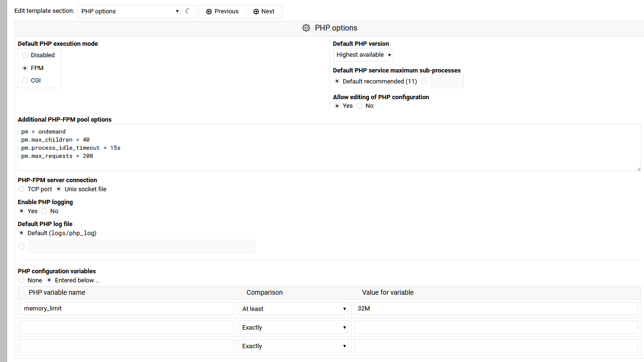Go to the Next template section
This screenshot has width=644, height=362.
(264, 11)
